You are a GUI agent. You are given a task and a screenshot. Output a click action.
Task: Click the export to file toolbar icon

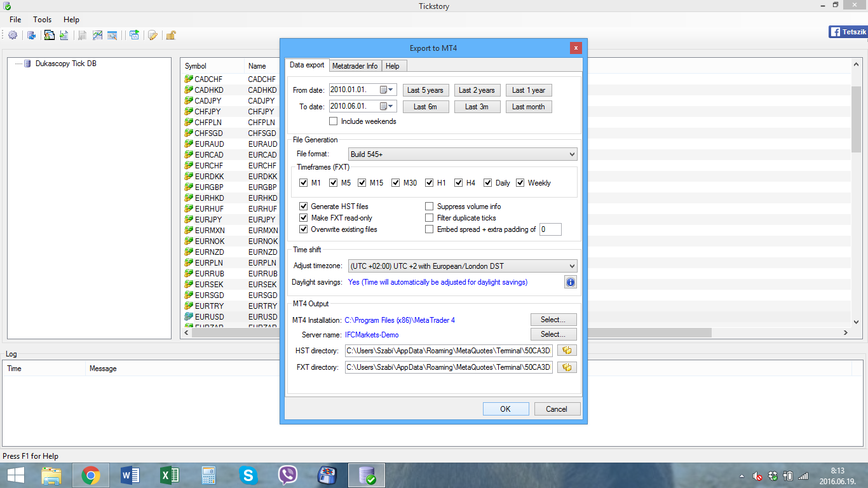click(64, 35)
